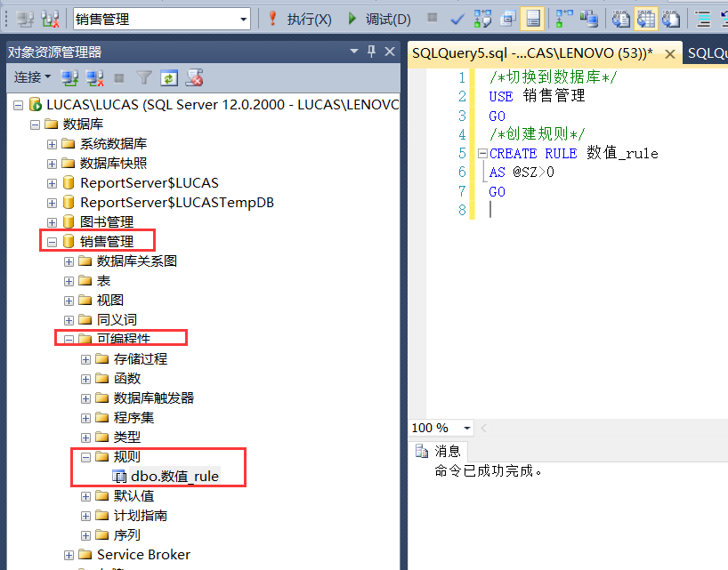Click the Policy-based management script icon

(194, 78)
